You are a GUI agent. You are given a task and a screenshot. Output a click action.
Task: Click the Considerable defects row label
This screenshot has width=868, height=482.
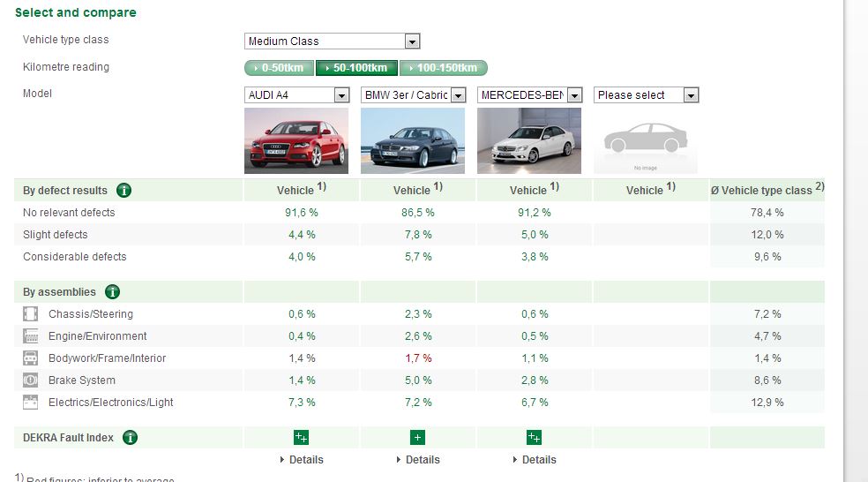[x=75, y=257]
